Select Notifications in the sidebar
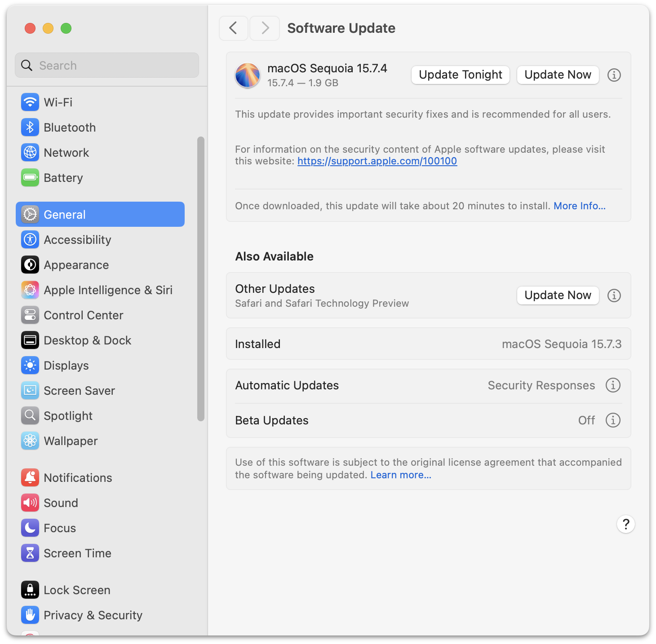The height and width of the screenshot is (644, 656). (x=78, y=478)
